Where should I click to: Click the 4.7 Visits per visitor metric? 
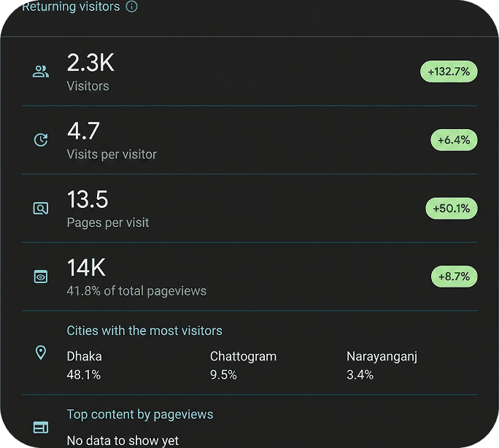112,140
